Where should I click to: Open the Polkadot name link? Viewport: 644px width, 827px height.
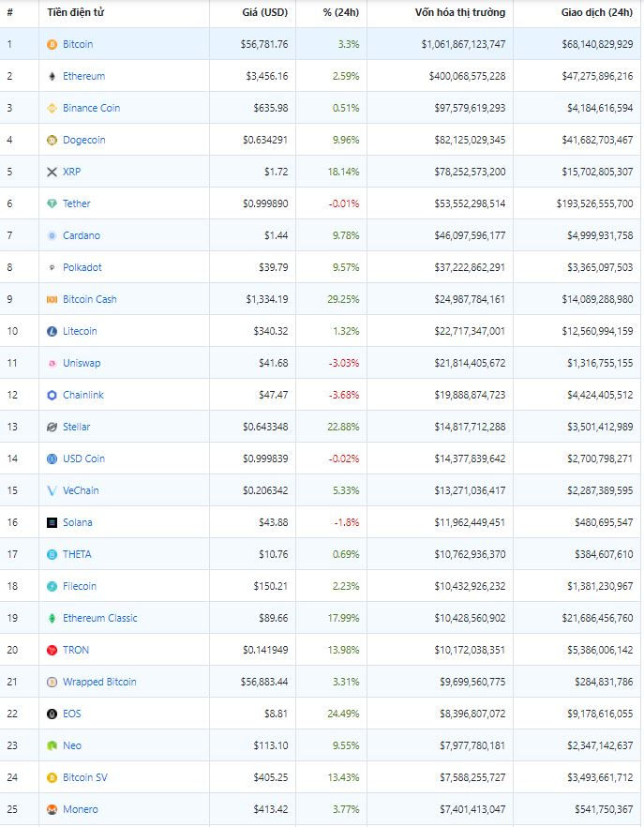[x=82, y=267]
